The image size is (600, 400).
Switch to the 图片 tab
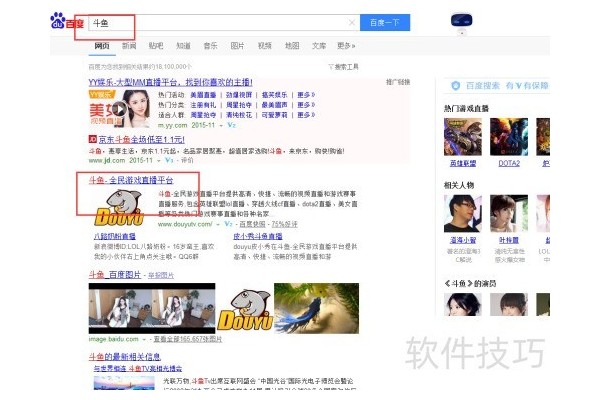(237, 46)
